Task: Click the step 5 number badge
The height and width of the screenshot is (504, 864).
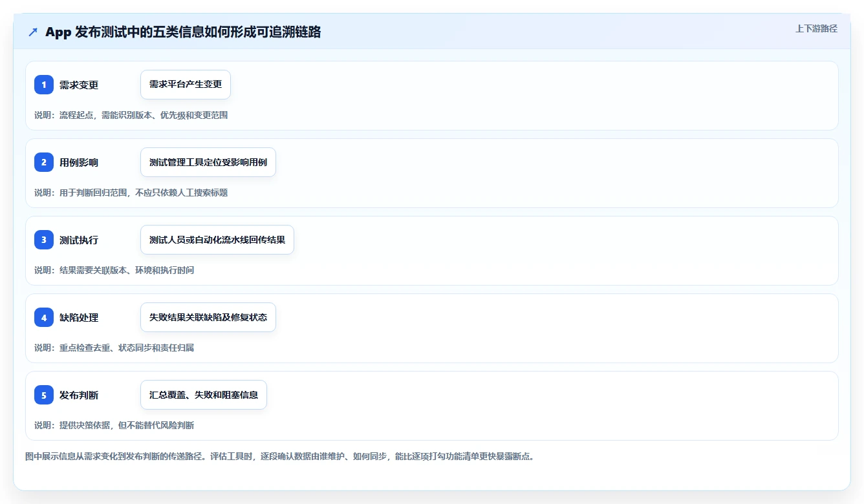Action: (x=44, y=395)
